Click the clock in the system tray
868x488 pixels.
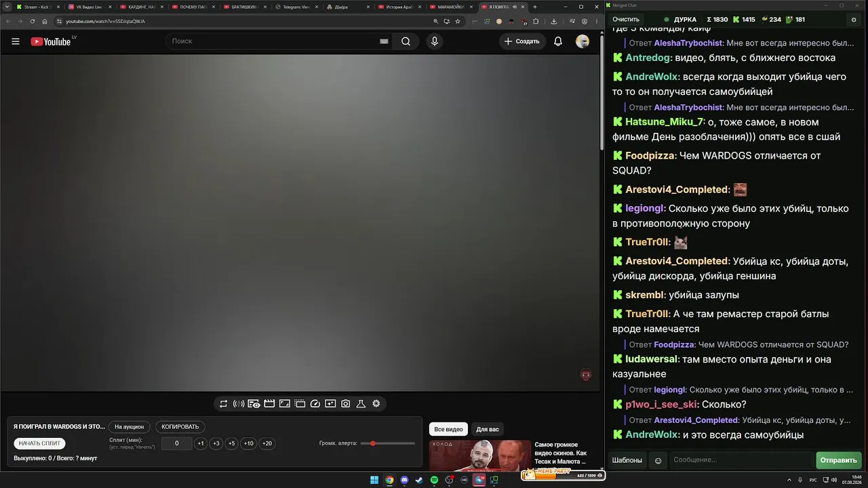[x=852, y=480]
